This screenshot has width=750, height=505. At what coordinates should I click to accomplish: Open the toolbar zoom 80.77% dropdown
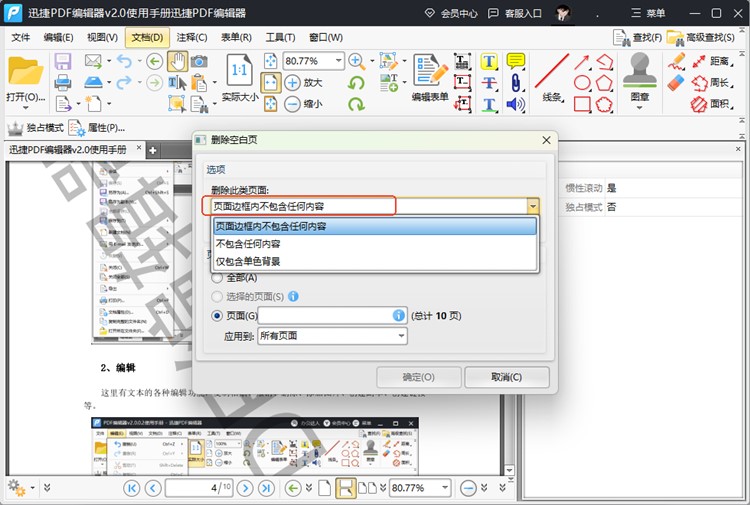coord(338,61)
